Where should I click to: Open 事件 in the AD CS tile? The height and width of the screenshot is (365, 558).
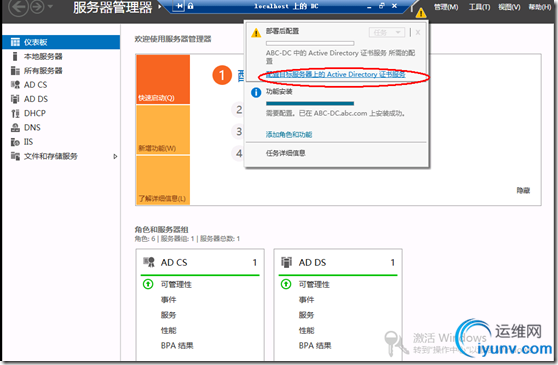(168, 300)
